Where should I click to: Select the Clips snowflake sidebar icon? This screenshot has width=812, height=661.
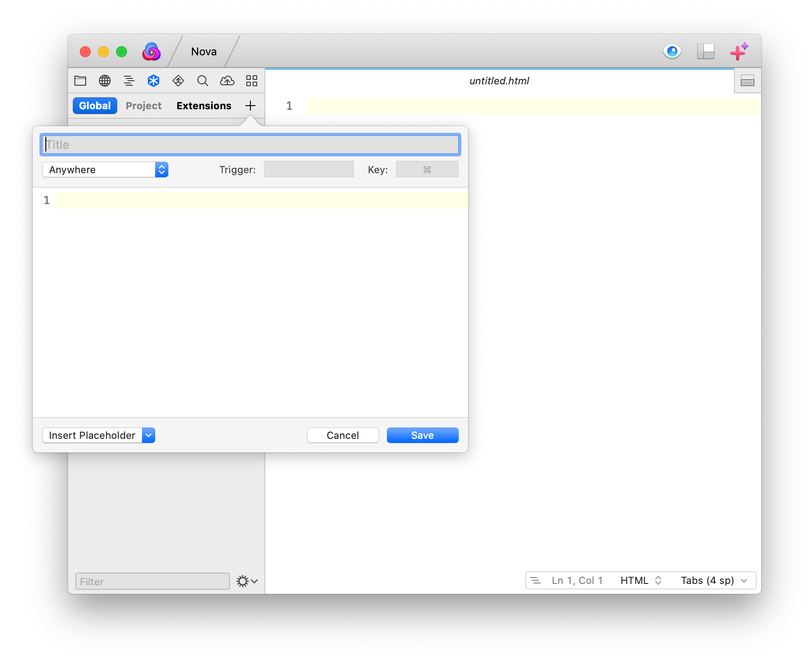(154, 81)
